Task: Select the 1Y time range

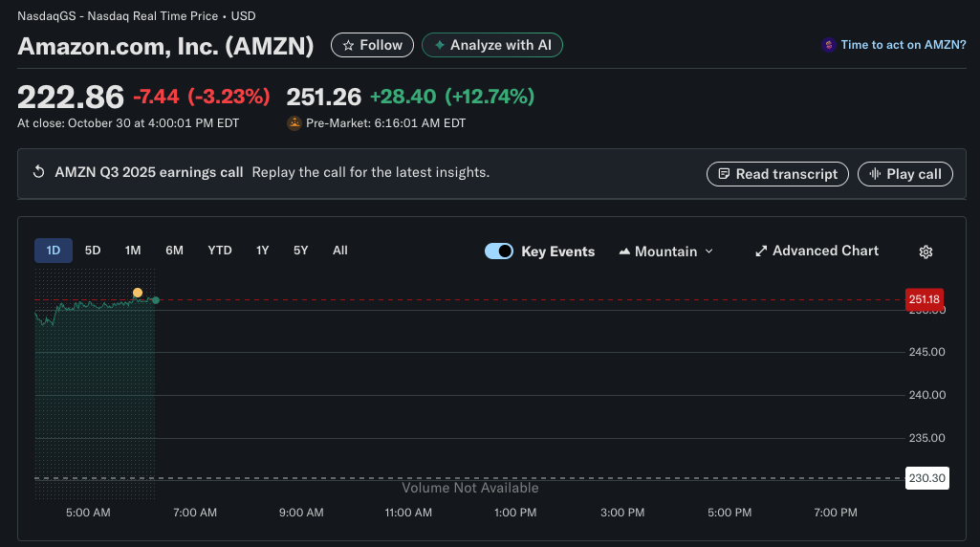Action: pyautogui.click(x=263, y=250)
